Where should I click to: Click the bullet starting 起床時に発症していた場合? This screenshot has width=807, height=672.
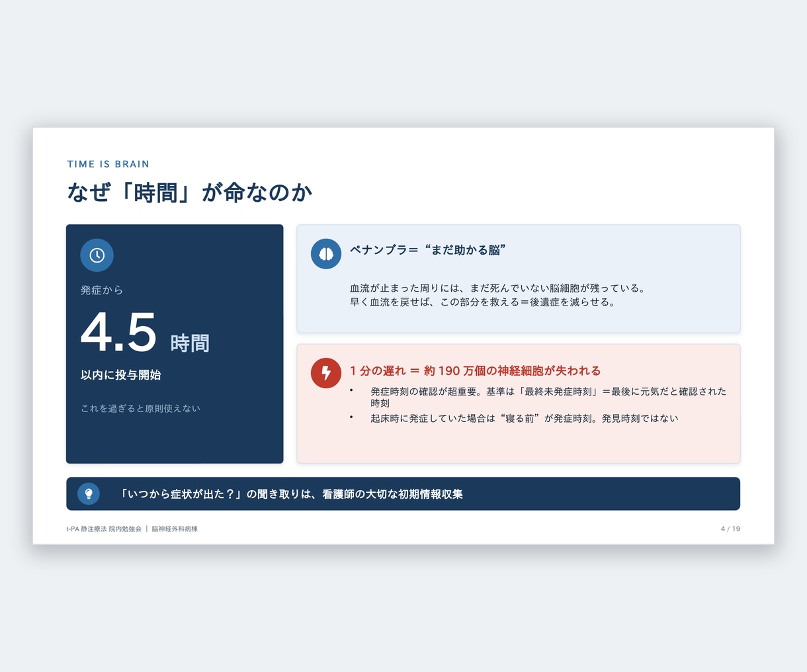tap(525, 418)
